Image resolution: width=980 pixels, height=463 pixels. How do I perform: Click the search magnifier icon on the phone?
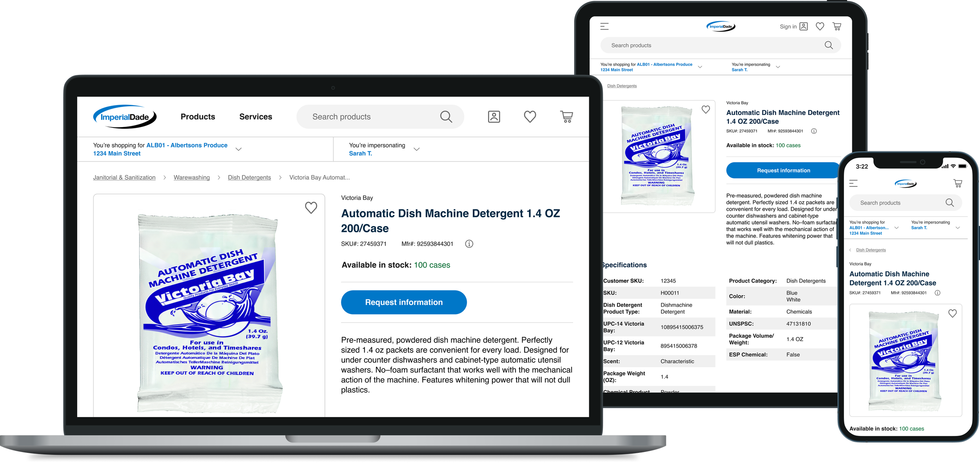coord(949,202)
